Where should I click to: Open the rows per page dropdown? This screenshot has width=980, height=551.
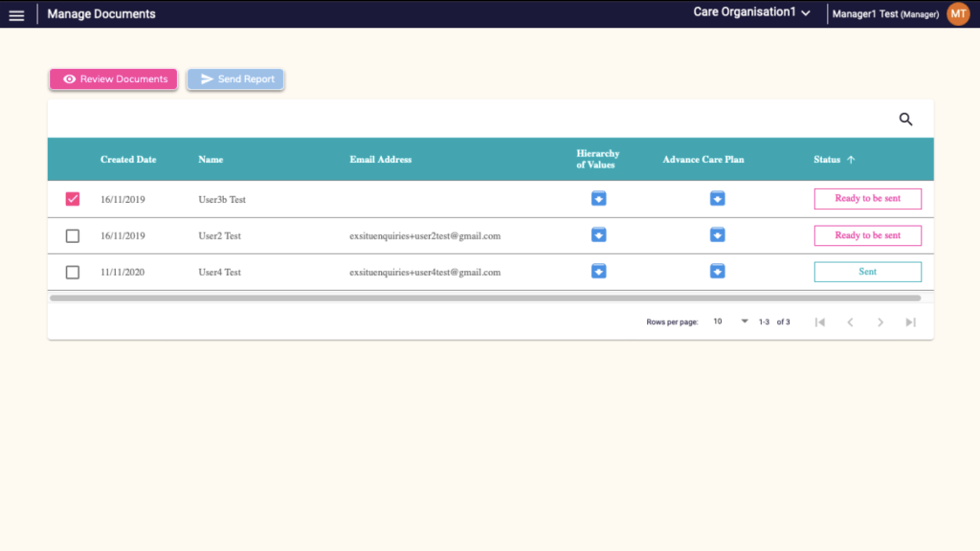tap(731, 322)
